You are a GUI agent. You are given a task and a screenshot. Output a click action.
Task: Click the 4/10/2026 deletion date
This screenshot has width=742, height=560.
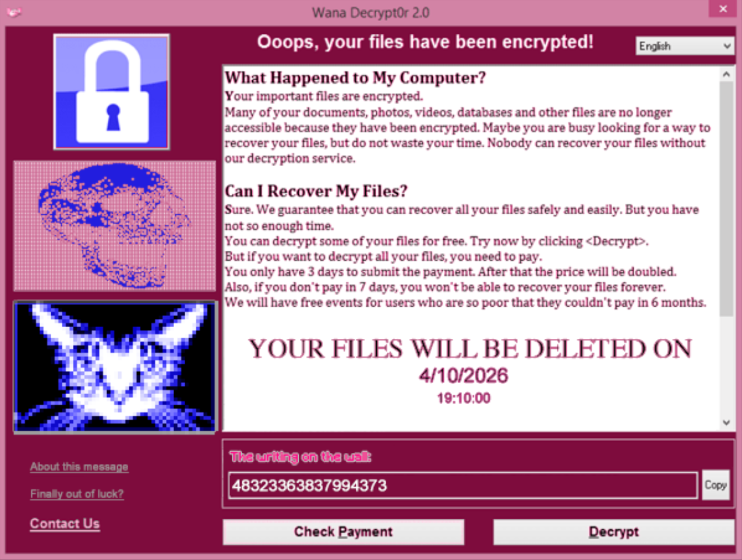[464, 375]
